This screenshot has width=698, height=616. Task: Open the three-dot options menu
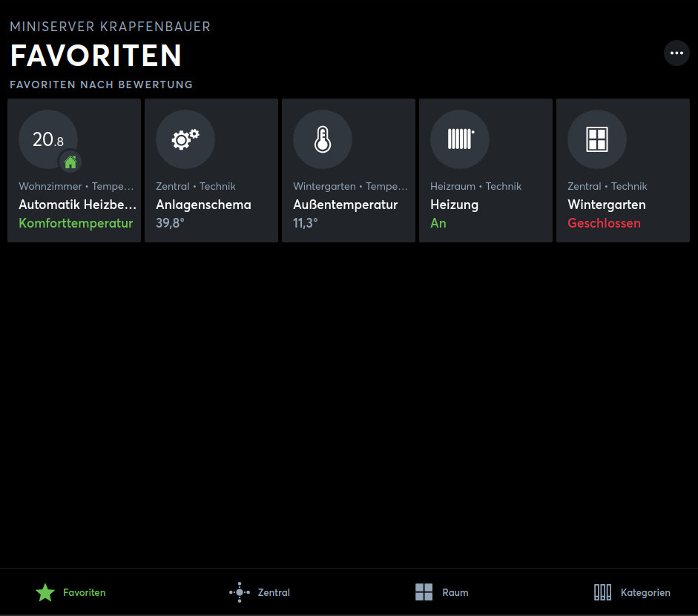[676, 53]
